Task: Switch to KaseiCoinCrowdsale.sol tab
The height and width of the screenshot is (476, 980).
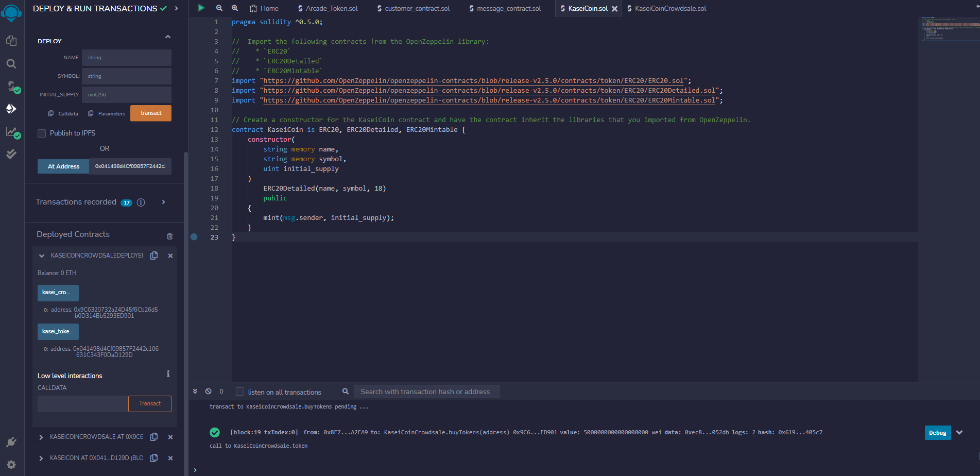Action: coord(667,8)
